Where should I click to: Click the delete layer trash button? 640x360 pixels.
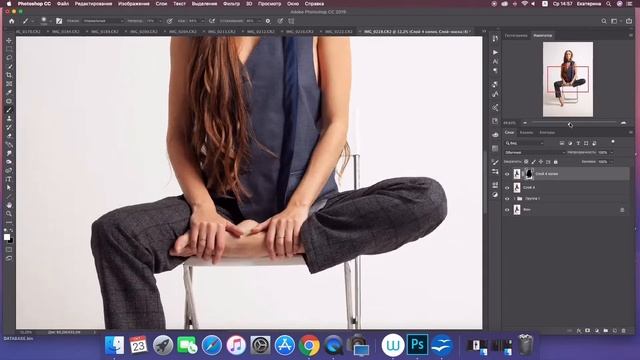(x=623, y=331)
